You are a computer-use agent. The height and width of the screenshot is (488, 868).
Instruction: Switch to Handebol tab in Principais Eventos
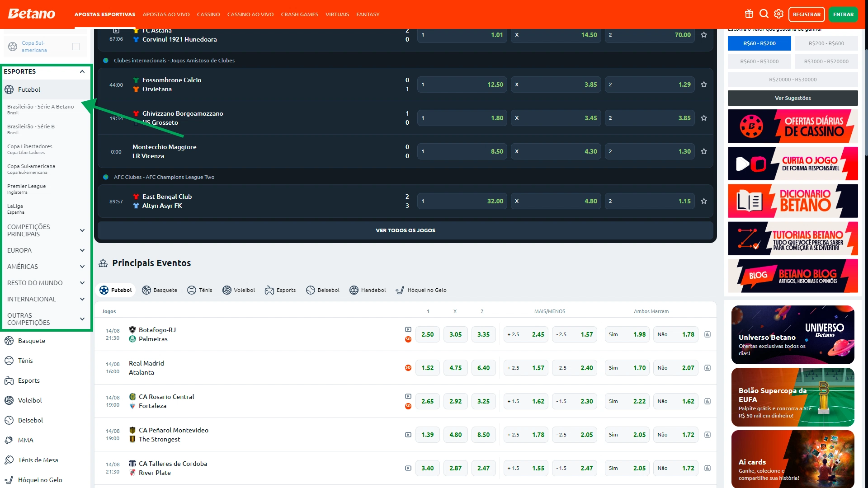pos(368,290)
